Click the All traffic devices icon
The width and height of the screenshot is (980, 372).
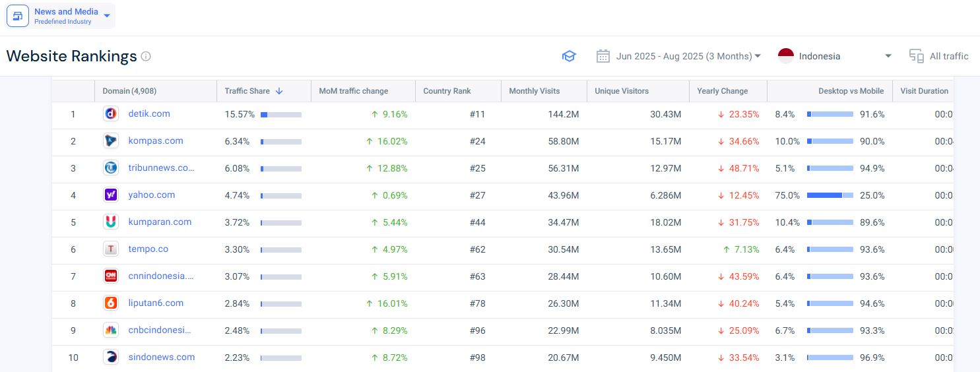click(x=916, y=56)
